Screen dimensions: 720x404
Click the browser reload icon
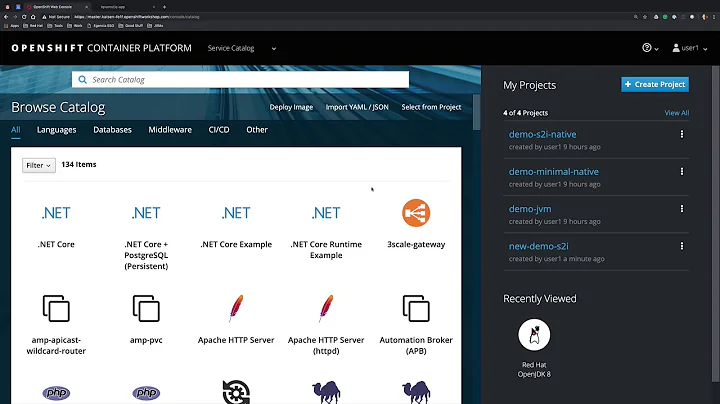pos(24,17)
